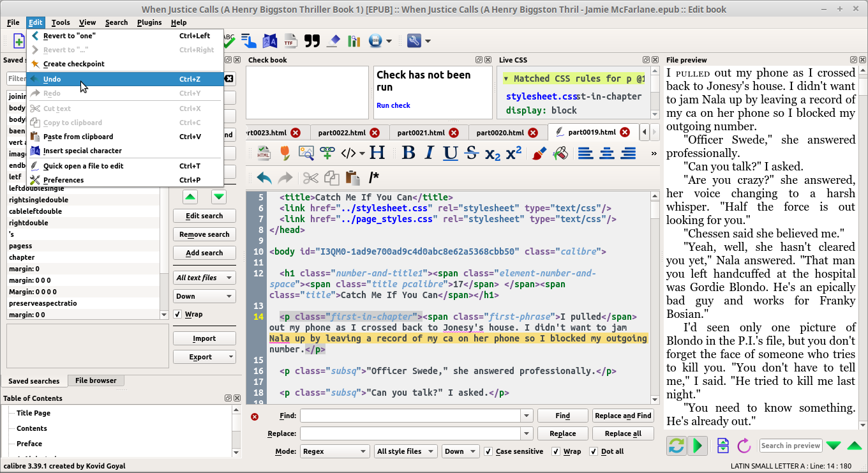Open the TTF manage fonts icon

coord(290,41)
